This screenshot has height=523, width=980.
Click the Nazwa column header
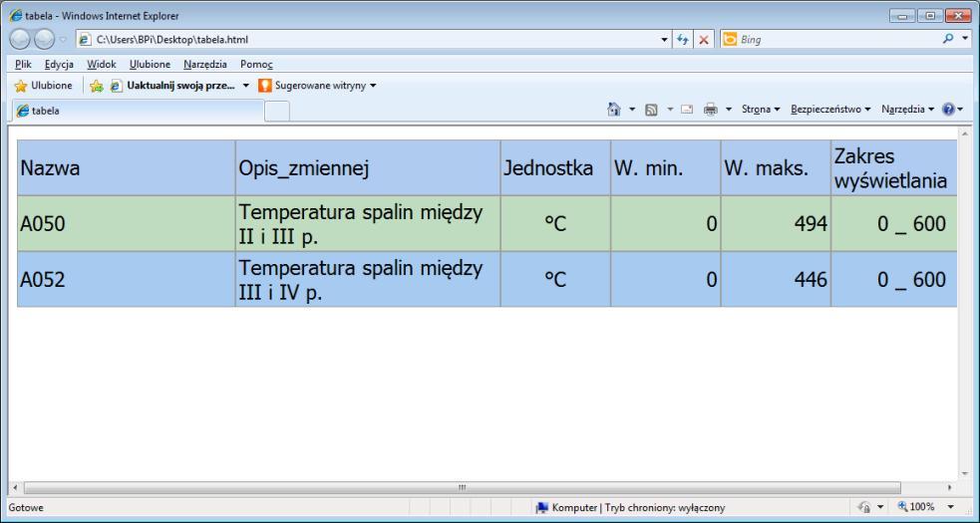coord(127,167)
